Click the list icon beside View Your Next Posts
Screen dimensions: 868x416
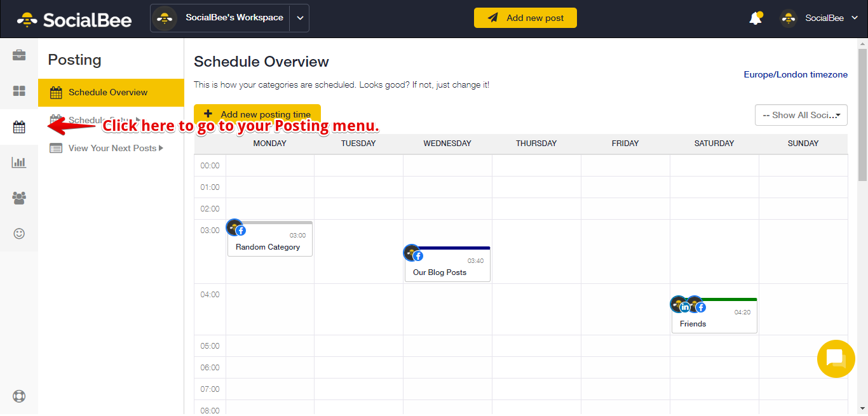(57, 148)
